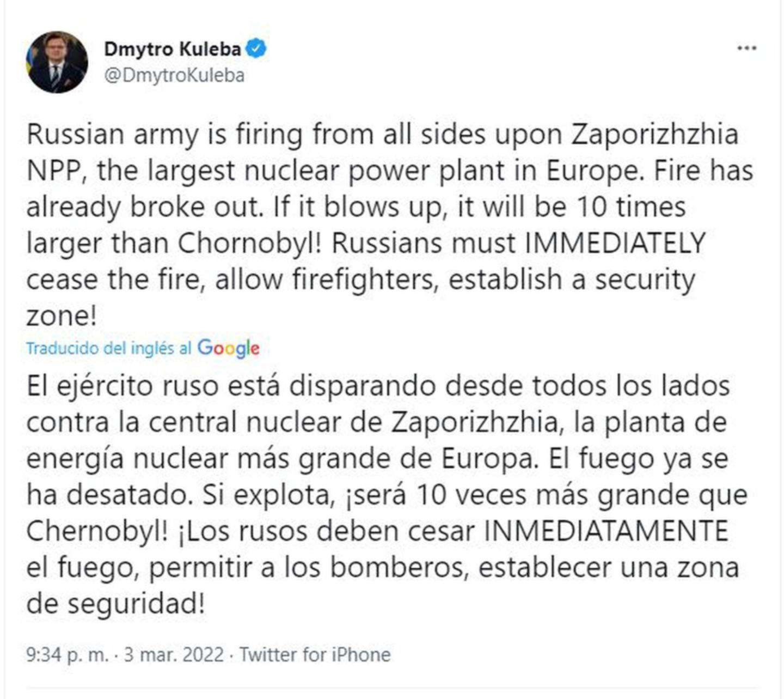The image size is (784, 699).
Task: Click the "Traducido del inglés al" label
Action: click(x=109, y=348)
